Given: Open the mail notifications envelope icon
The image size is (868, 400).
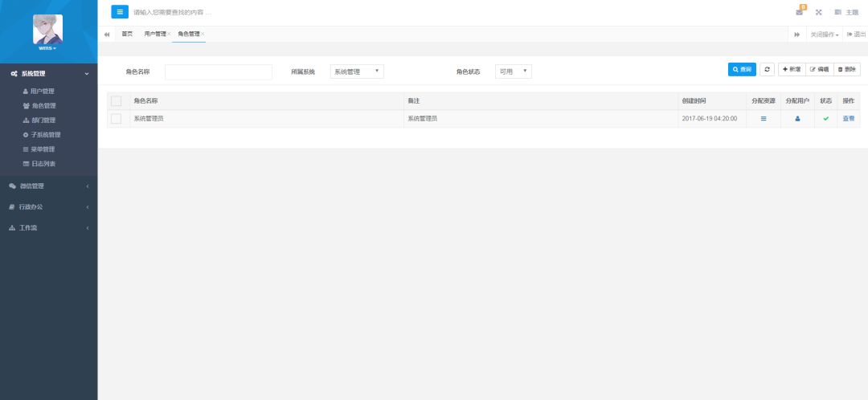Looking at the screenshot, I should pos(800,12).
